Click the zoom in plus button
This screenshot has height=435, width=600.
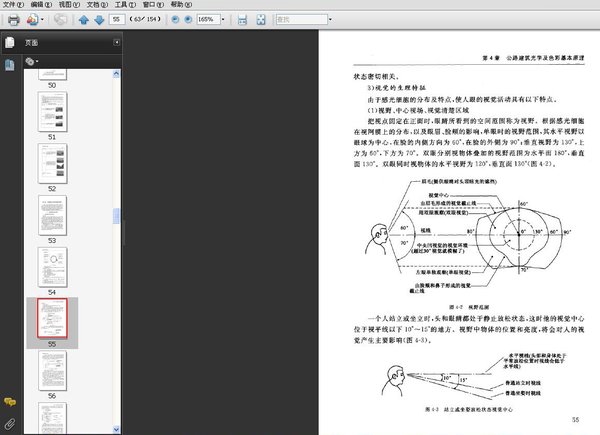(189, 19)
